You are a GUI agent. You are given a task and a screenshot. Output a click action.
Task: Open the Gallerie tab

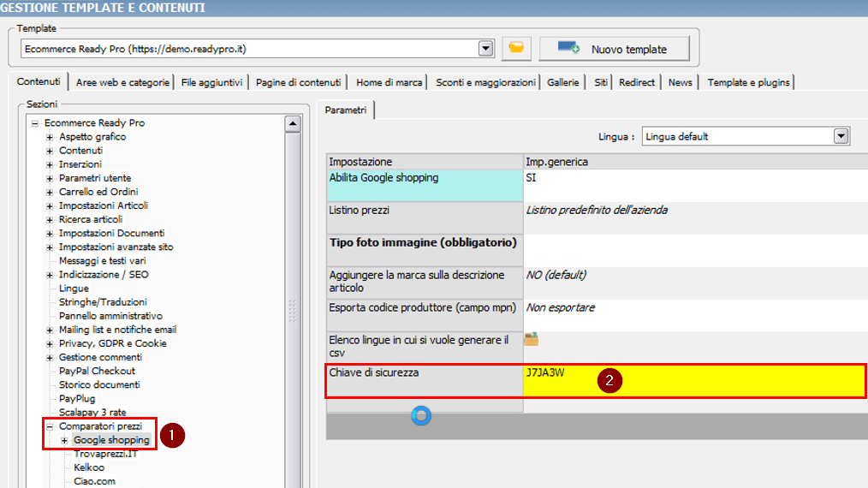click(x=562, y=82)
